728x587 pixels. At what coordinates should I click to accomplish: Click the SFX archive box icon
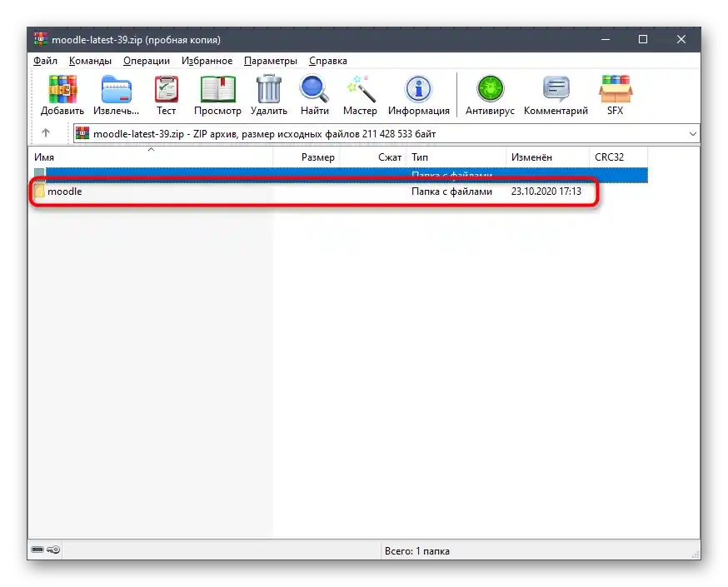tap(616, 89)
